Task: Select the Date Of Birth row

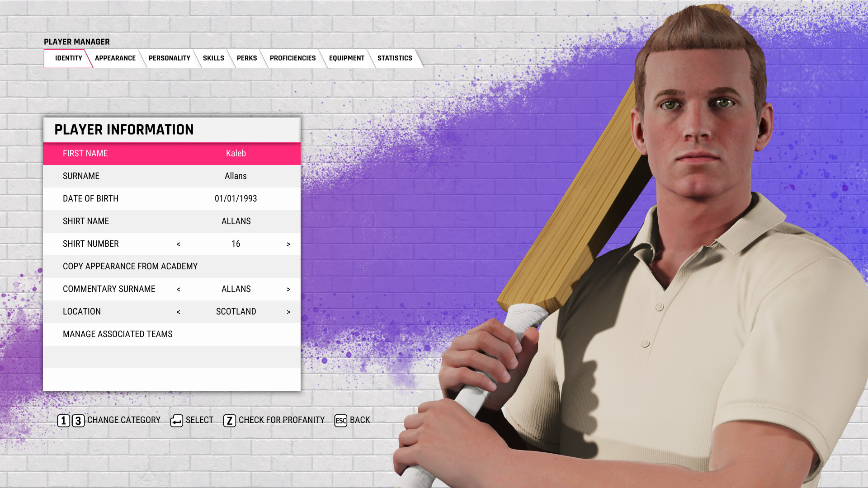Action: pos(172,198)
